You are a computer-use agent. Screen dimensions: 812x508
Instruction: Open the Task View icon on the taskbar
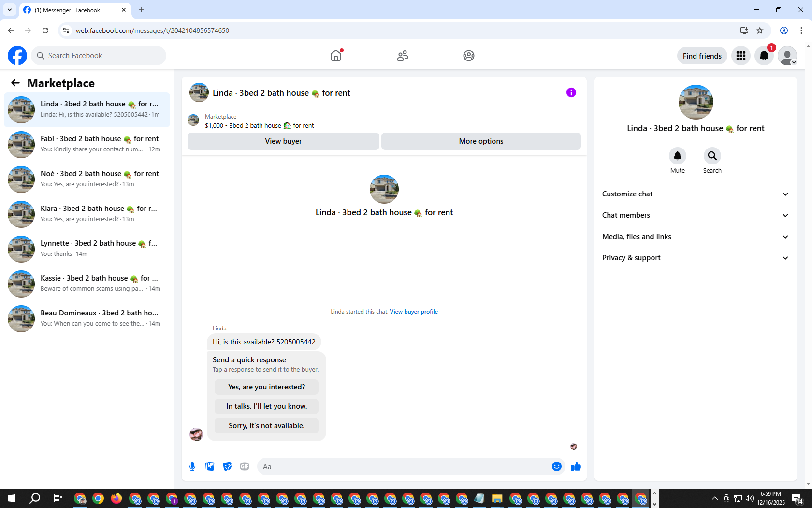pyautogui.click(x=58, y=498)
